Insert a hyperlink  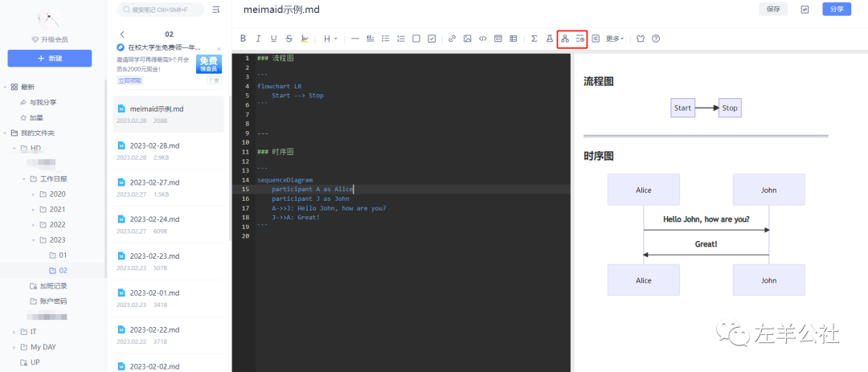click(x=452, y=39)
